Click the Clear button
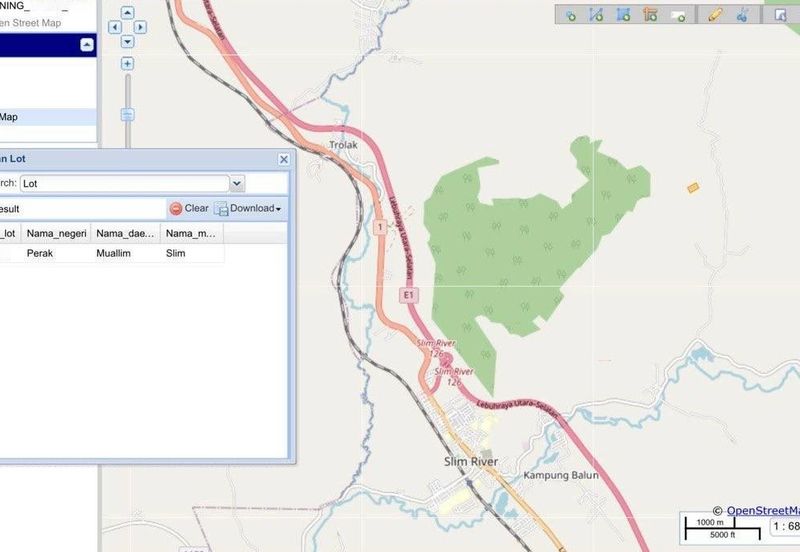This screenshot has width=800, height=552. point(189,208)
